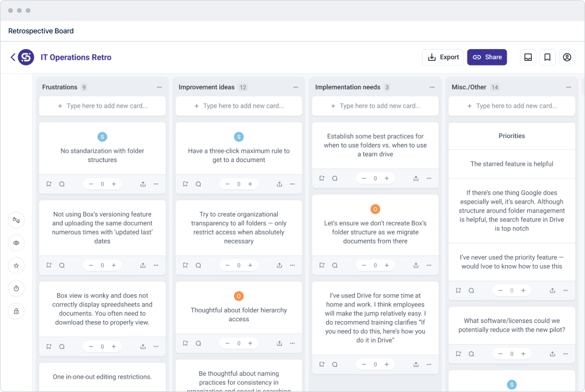Open the inbox tray icon in header
The width and height of the screenshot is (585, 392).
click(528, 57)
